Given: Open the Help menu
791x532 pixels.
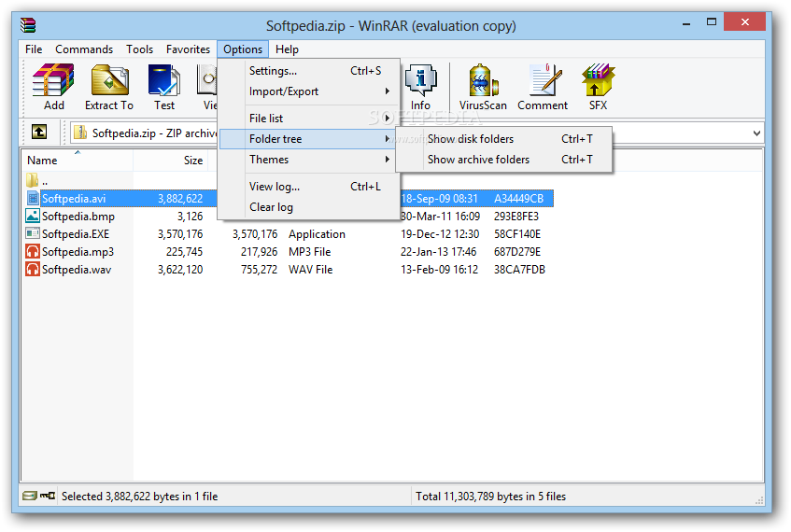Looking at the screenshot, I should tap(287, 49).
